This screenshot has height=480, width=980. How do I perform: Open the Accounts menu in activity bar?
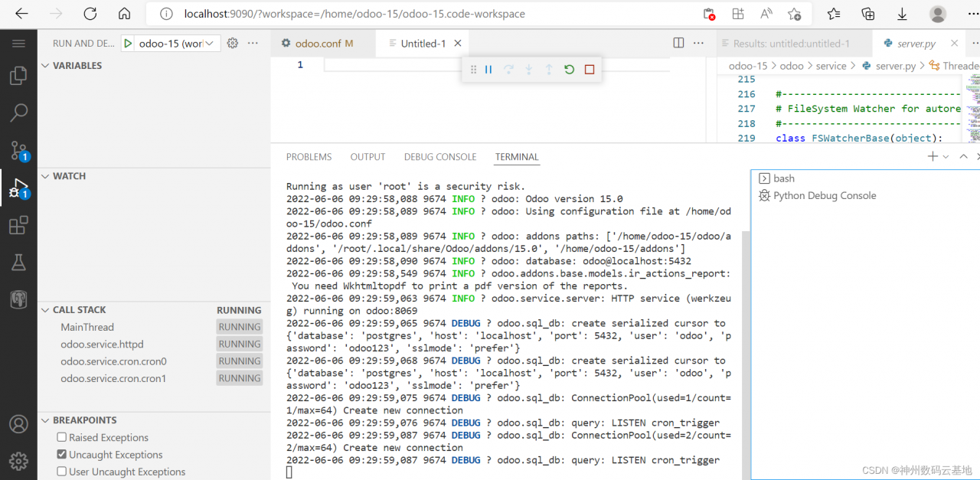18,424
